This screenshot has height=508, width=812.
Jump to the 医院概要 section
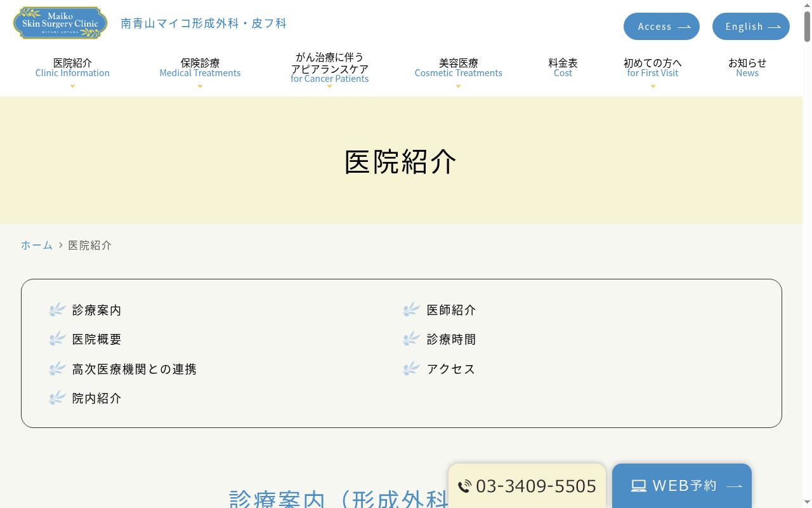[96, 339]
